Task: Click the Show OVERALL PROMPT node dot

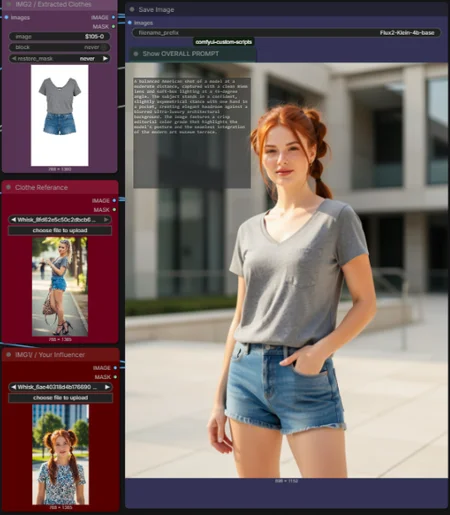Action: tap(136, 54)
